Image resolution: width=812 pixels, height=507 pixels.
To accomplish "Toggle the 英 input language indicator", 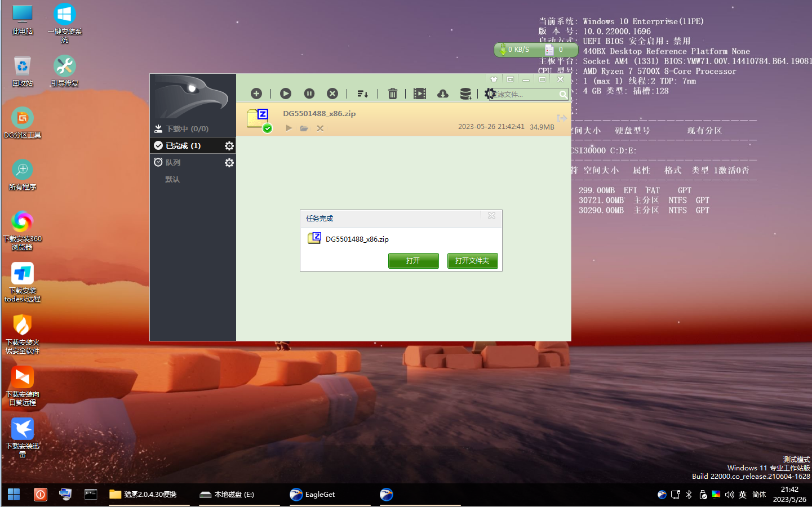I will 743,495.
